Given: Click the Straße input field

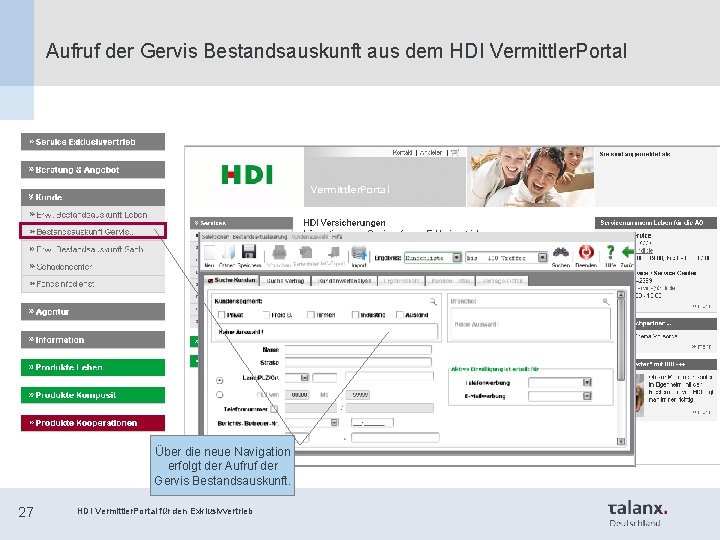Looking at the screenshot, I should point(358,362).
